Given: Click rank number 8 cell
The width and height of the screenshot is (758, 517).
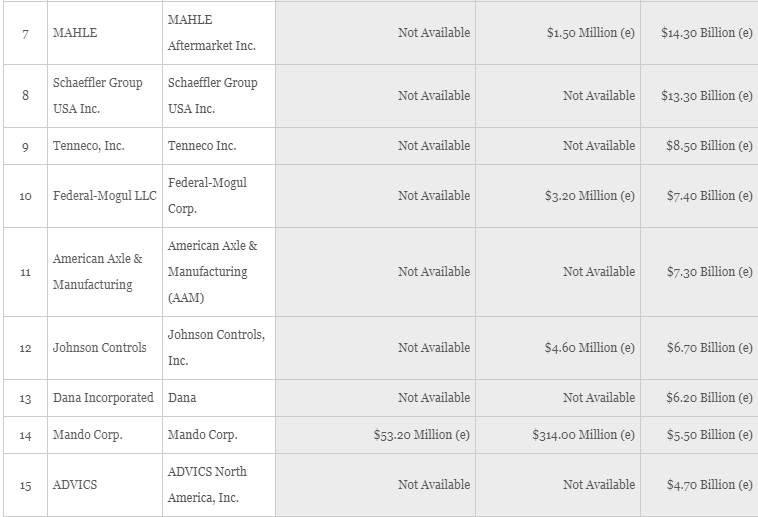Looking at the screenshot, I should click(x=26, y=96).
